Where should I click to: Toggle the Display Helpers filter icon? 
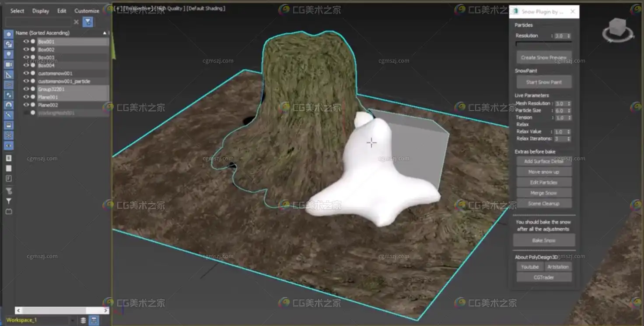9,74
